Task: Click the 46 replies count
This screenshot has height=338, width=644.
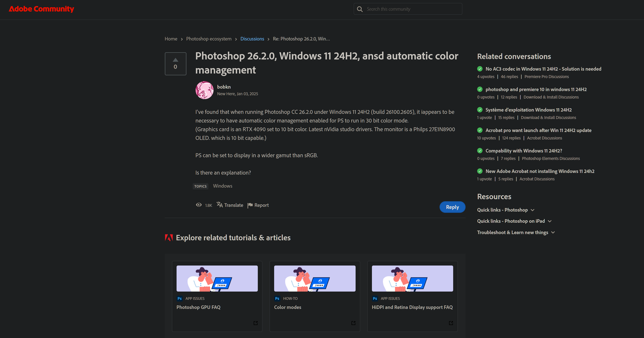Action: click(509, 77)
